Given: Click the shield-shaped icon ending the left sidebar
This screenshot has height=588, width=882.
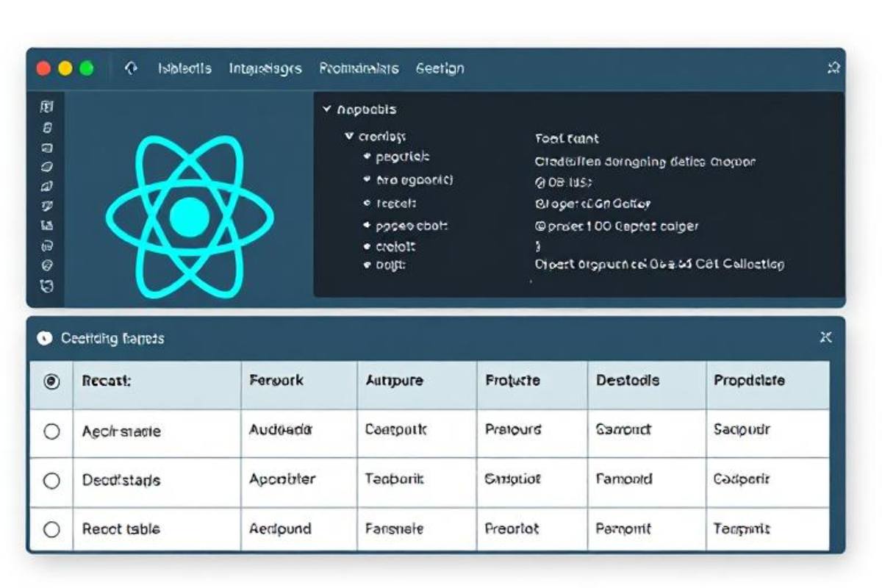Looking at the screenshot, I should coord(46,286).
